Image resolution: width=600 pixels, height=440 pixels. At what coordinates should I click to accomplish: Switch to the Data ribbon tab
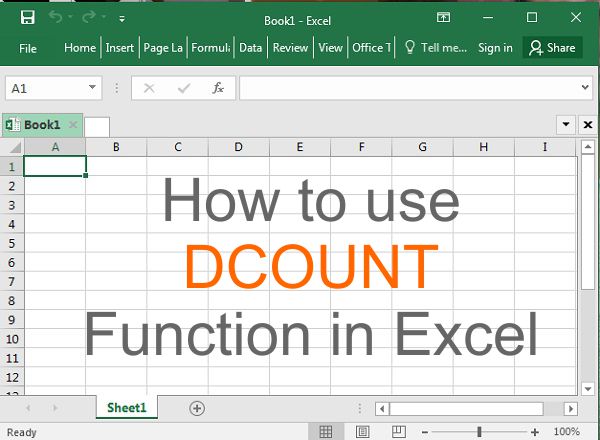click(x=251, y=48)
